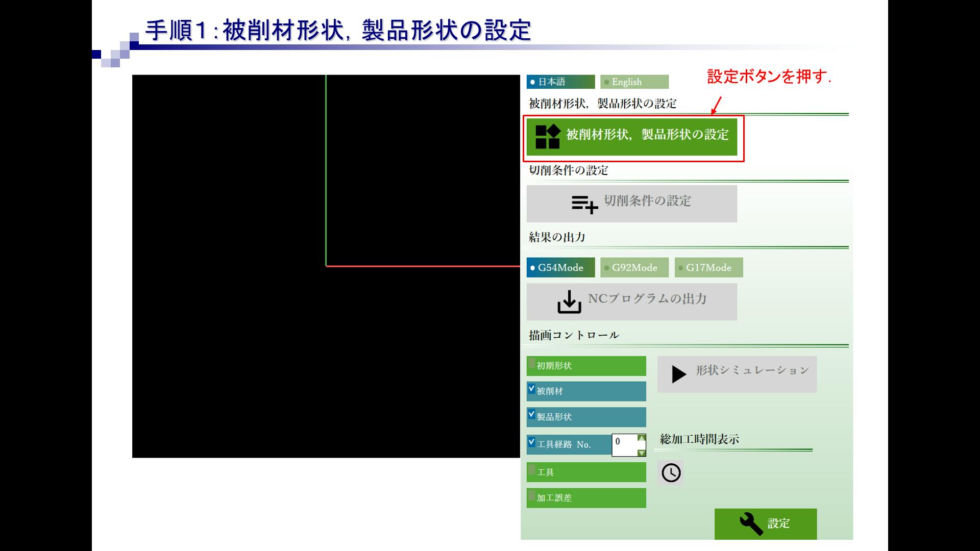Click the total machining time clock icon
This screenshot has height=551, width=980.
(x=671, y=473)
